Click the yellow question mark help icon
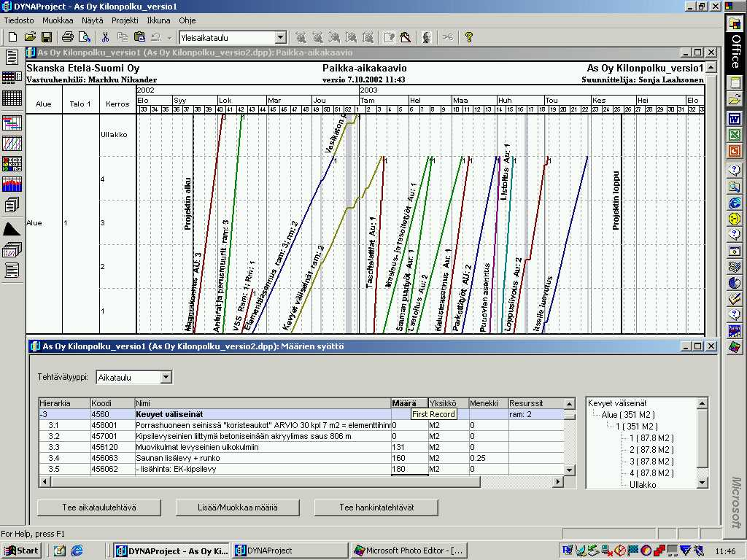 click(469, 37)
